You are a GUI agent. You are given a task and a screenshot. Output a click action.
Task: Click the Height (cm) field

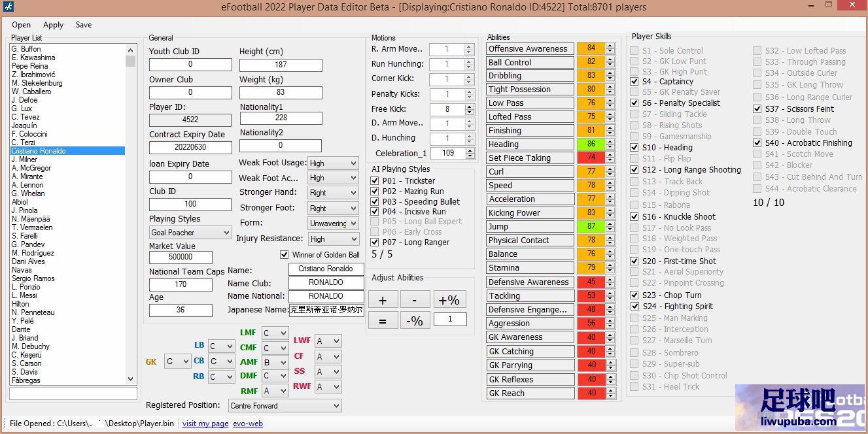tap(281, 65)
